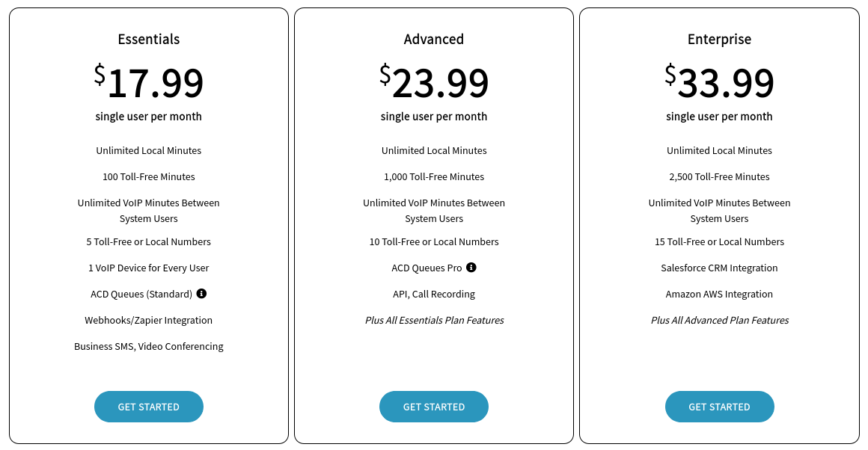
Task: Click Plus All Essentials Plan Features text
Action: click(x=434, y=320)
